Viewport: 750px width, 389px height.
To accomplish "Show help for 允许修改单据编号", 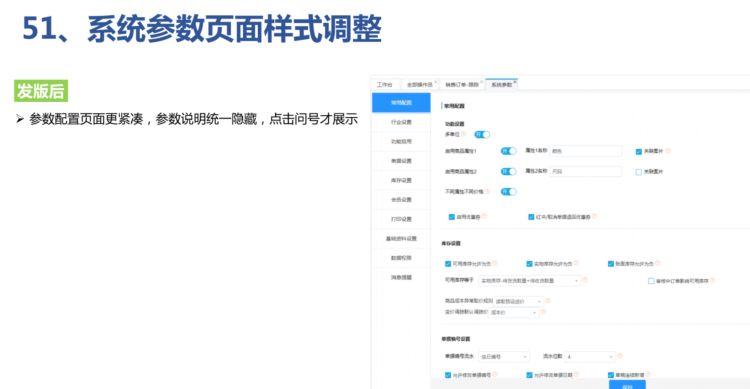I will point(495,374).
